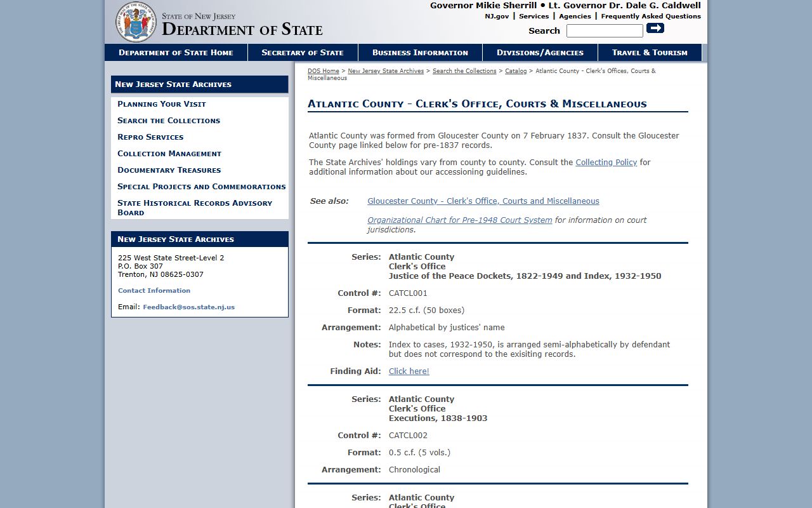Click the search go arrow button
The image size is (812, 508).
coord(655,28)
